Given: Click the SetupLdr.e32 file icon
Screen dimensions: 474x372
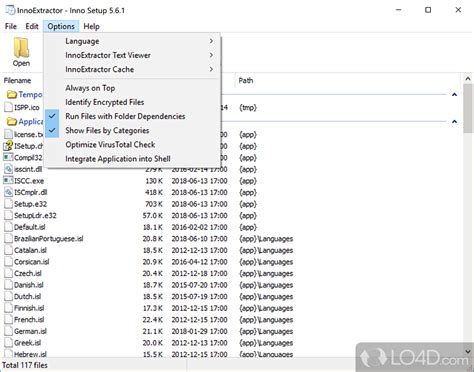Looking at the screenshot, I should (x=8, y=215).
